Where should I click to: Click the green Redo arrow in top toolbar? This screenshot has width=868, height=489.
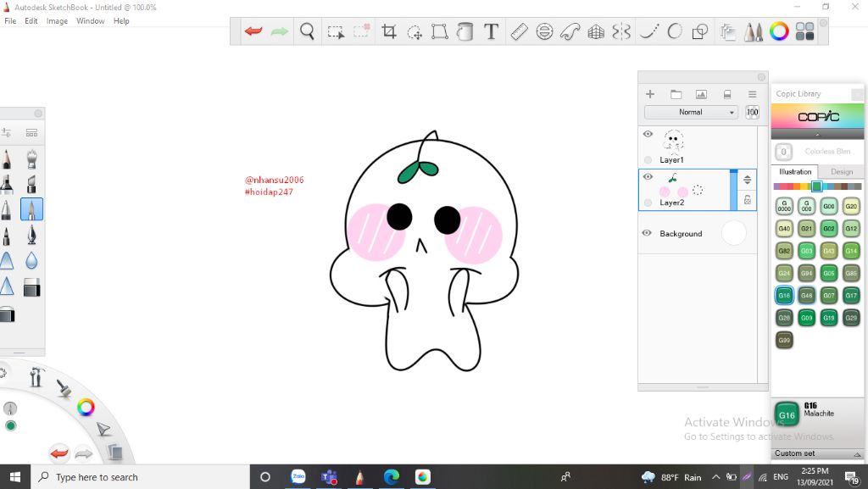click(x=280, y=31)
